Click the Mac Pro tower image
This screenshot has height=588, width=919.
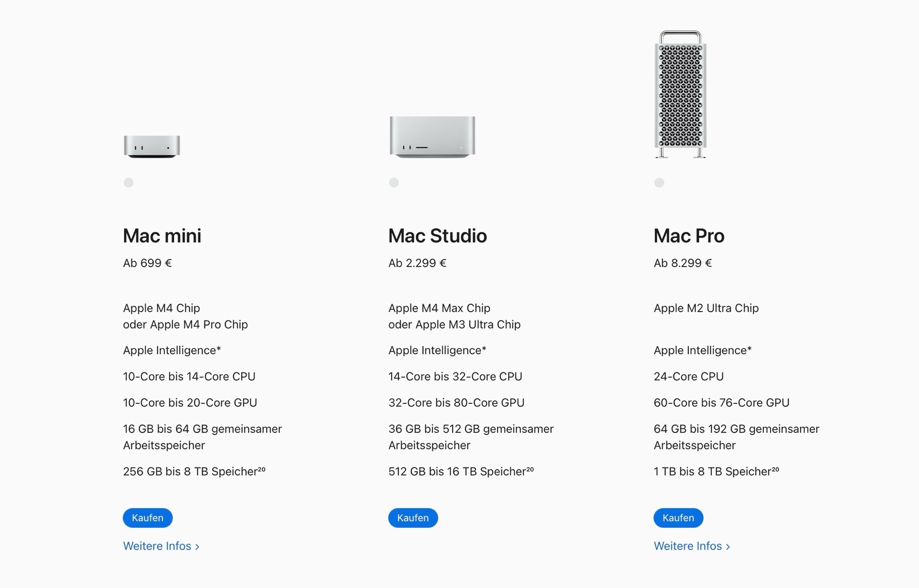click(680, 95)
